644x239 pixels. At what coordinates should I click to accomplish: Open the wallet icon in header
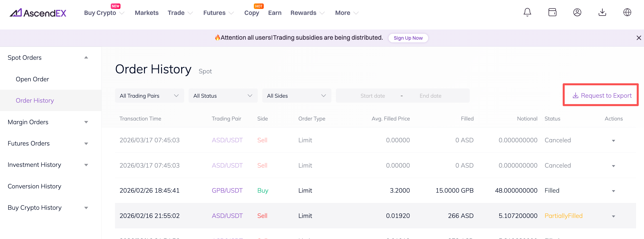(x=552, y=12)
